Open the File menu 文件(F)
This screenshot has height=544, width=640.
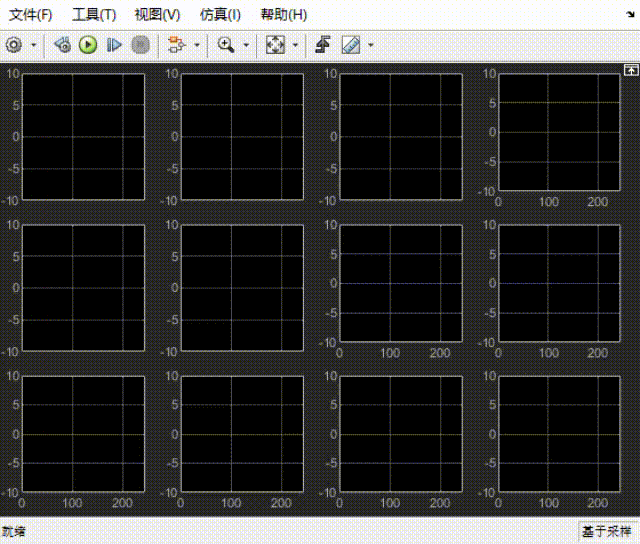pos(31,15)
